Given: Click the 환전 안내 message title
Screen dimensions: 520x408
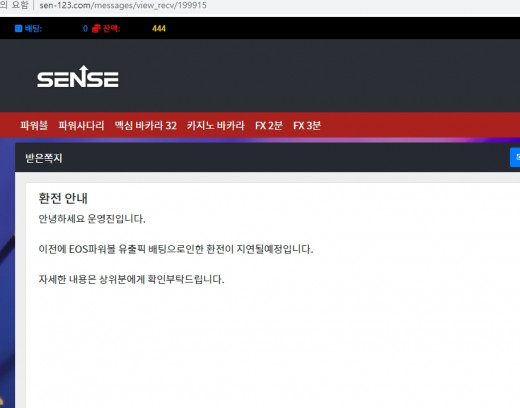Looking at the screenshot, I should (63, 198).
